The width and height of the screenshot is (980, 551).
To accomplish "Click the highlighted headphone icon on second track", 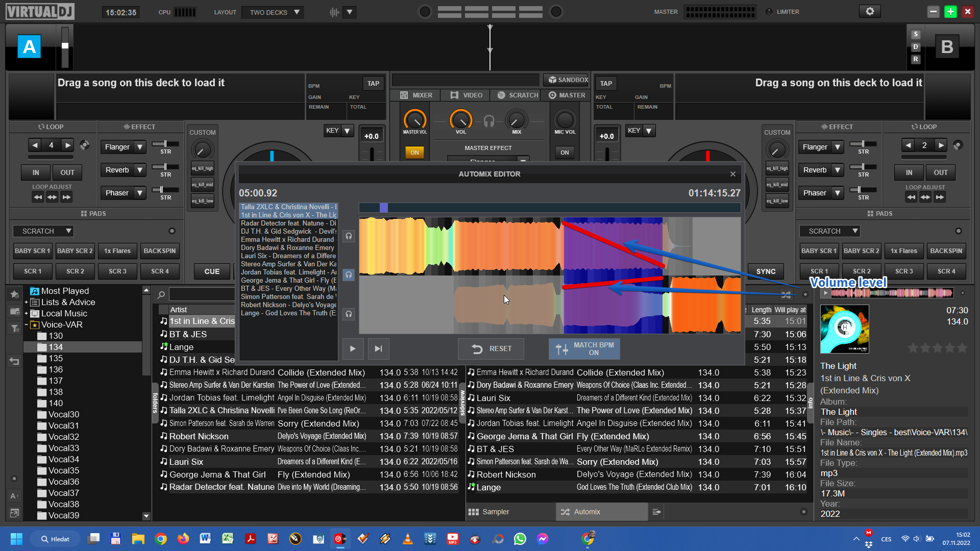I will [x=349, y=275].
